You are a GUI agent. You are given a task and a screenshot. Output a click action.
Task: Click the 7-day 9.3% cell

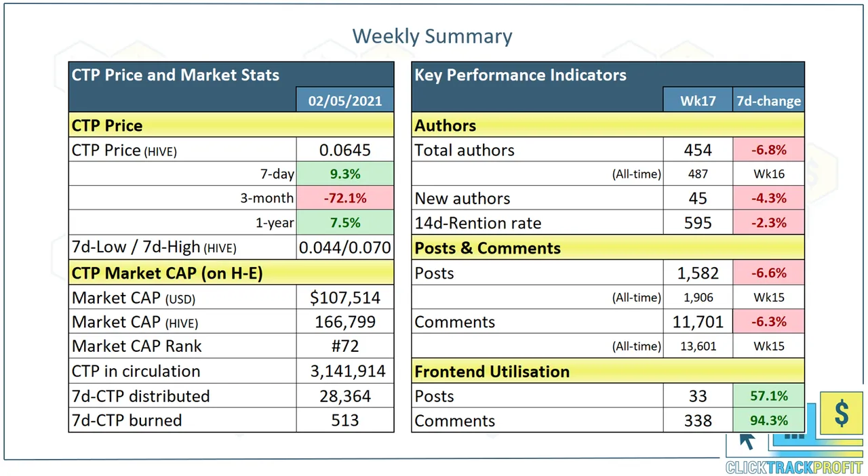tap(345, 174)
